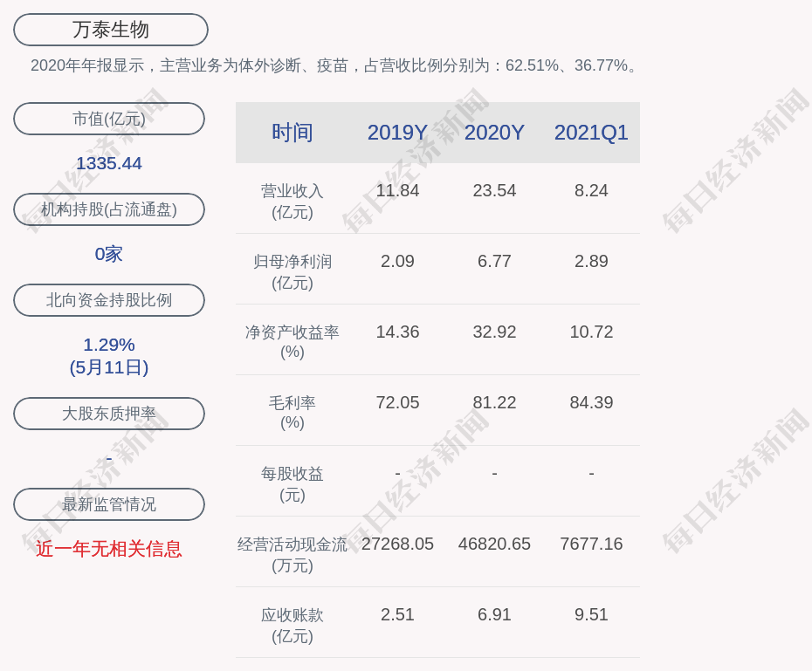This screenshot has height=671, width=812.
Task: Click the 0家 institutional holding value
Action: click(109, 254)
